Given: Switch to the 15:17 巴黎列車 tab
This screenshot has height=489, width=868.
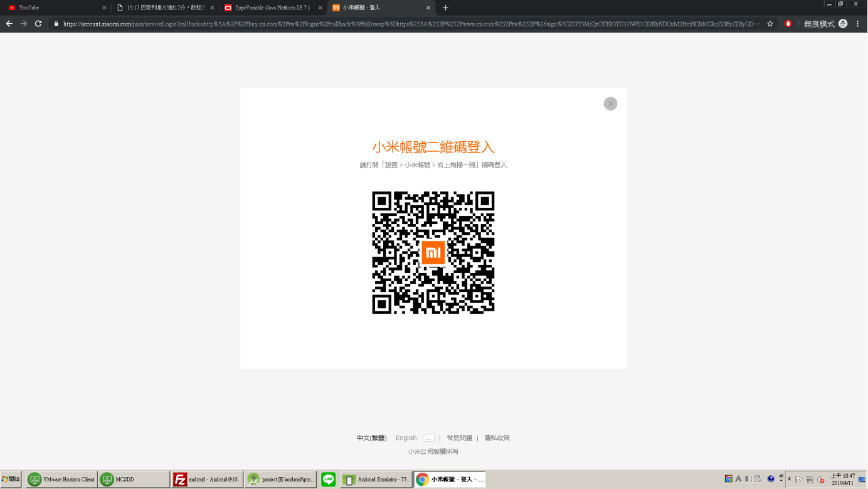Looking at the screenshot, I should [x=165, y=8].
